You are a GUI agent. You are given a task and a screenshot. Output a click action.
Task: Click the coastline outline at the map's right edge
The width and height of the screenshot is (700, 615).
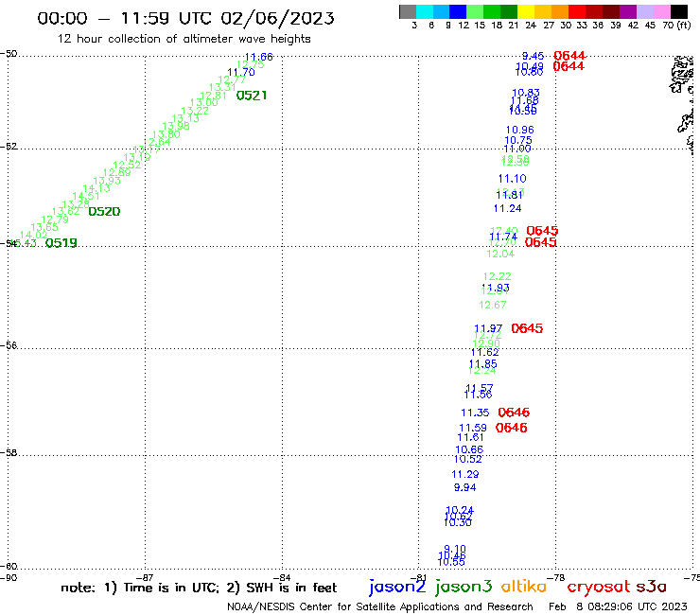click(x=684, y=104)
